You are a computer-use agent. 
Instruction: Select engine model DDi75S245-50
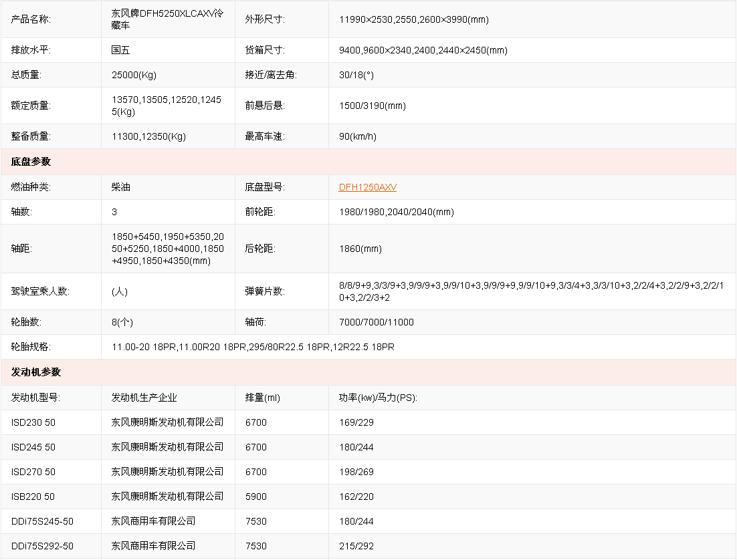tap(42, 521)
